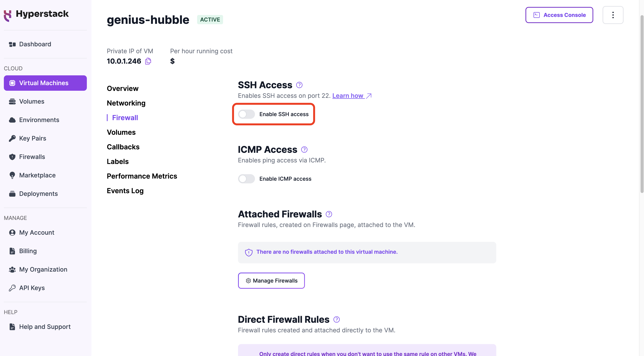Select the Overview menu item

123,88
